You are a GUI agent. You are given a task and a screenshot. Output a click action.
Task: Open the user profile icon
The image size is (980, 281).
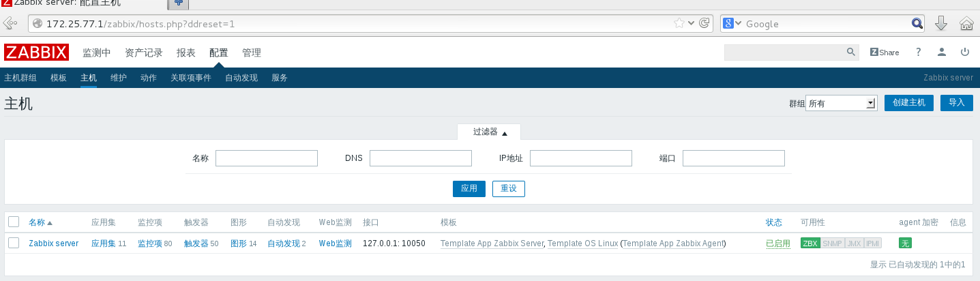pyautogui.click(x=942, y=52)
